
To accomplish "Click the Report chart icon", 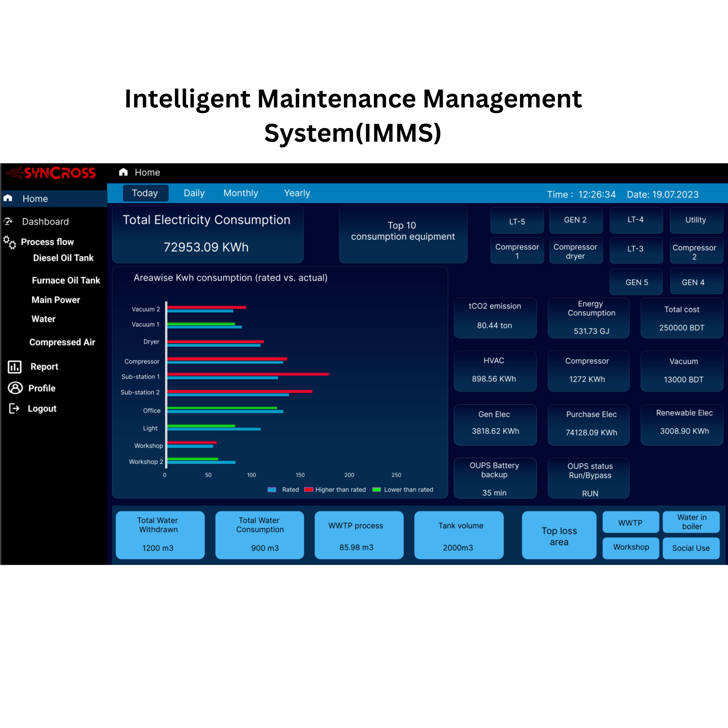I will coord(15,367).
